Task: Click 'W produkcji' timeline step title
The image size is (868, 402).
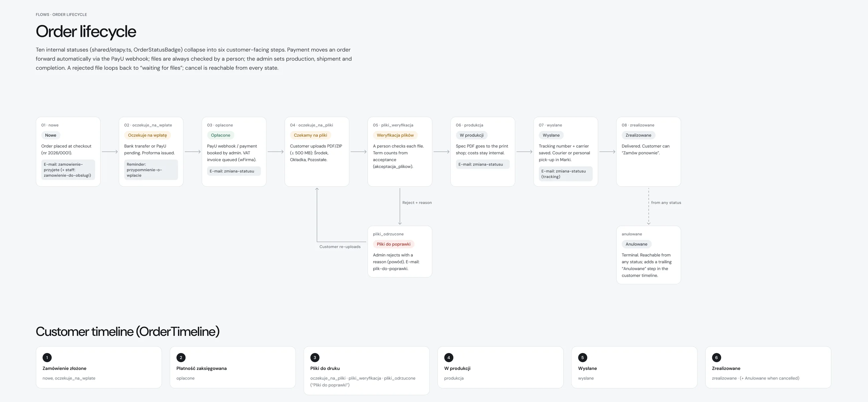Action: click(x=457, y=368)
